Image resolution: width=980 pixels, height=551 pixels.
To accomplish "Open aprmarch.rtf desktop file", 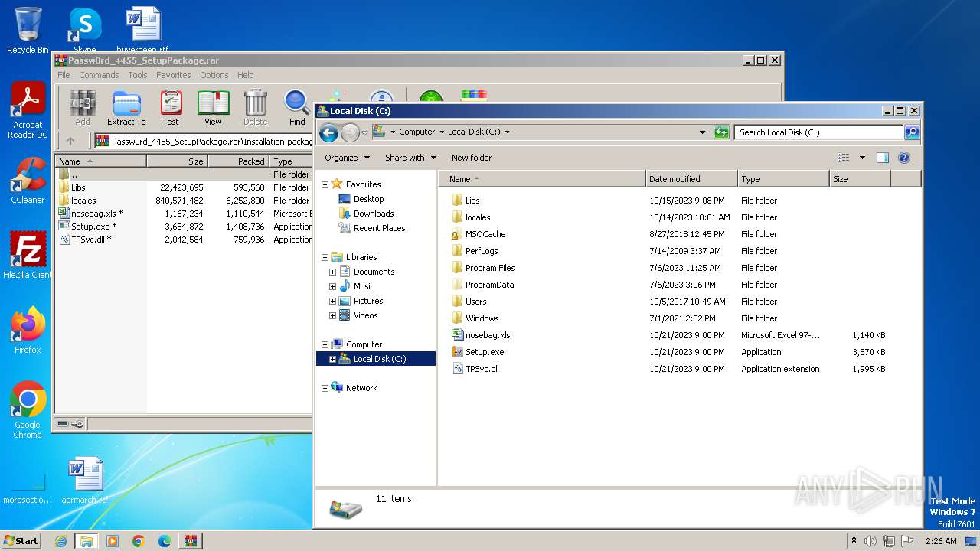I will point(84,481).
